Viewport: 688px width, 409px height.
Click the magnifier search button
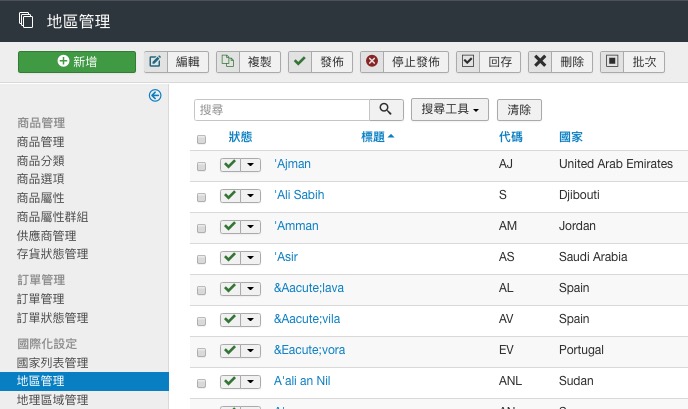pos(386,110)
